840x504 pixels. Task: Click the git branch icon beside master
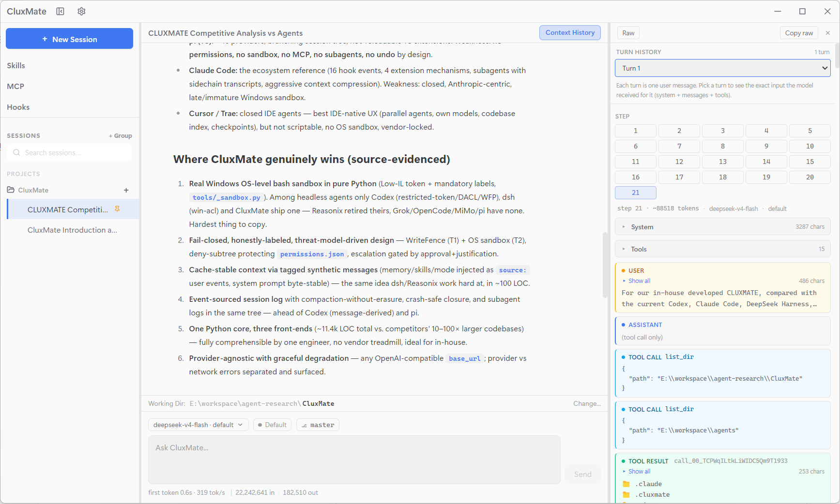coord(304,425)
